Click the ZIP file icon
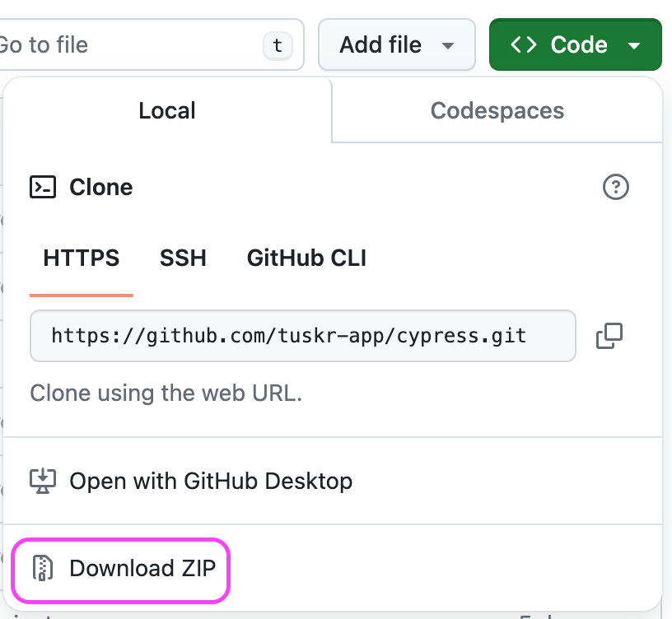The width and height of the screenshot is (672, 619). (x=43, y=568)
